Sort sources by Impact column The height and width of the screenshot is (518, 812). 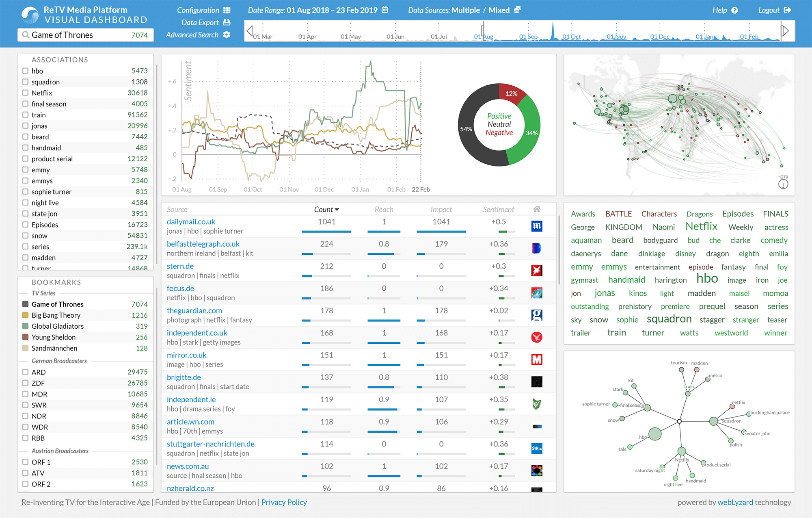[441, 209]
